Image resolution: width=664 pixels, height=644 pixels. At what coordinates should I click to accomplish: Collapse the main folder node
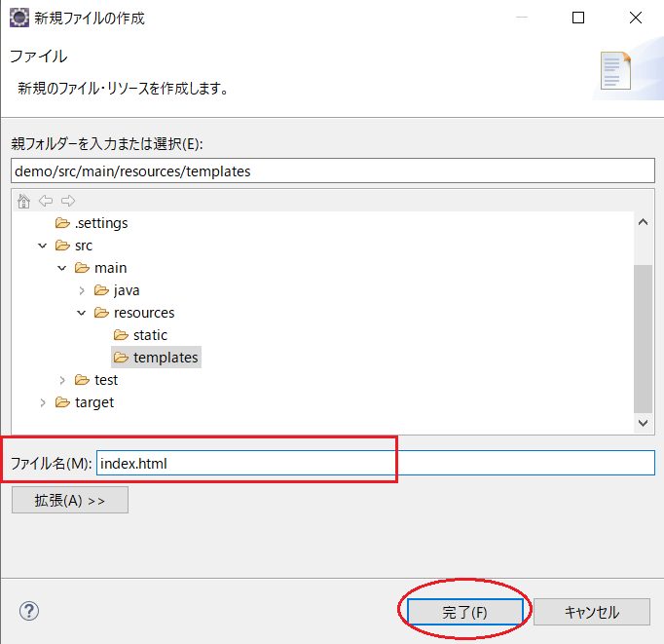click(x=62, y=268)
